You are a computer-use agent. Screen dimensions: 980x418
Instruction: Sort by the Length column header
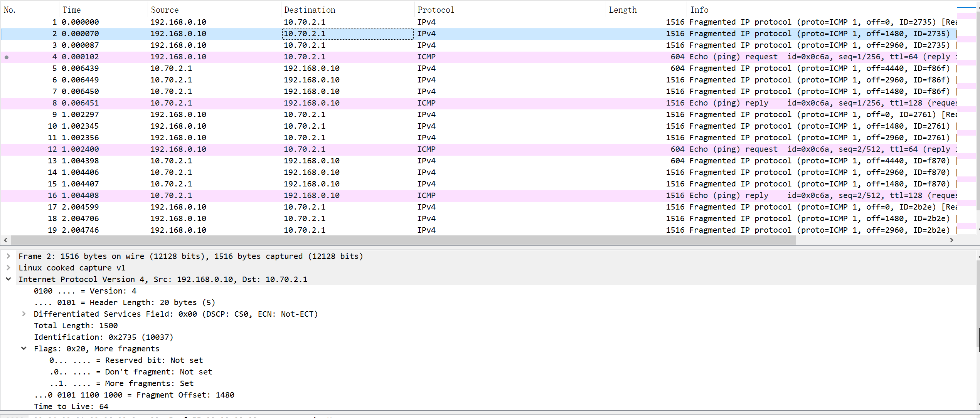click(x=646, y=10)
